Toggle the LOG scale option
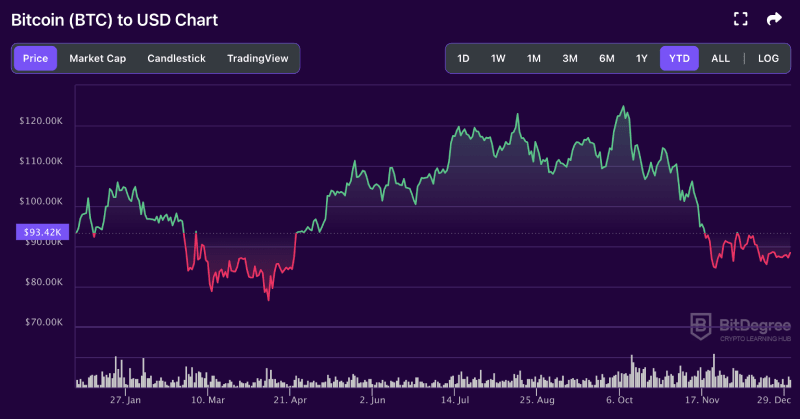Image resolution: width=800 pixels, height=419 pixels. 768,58
